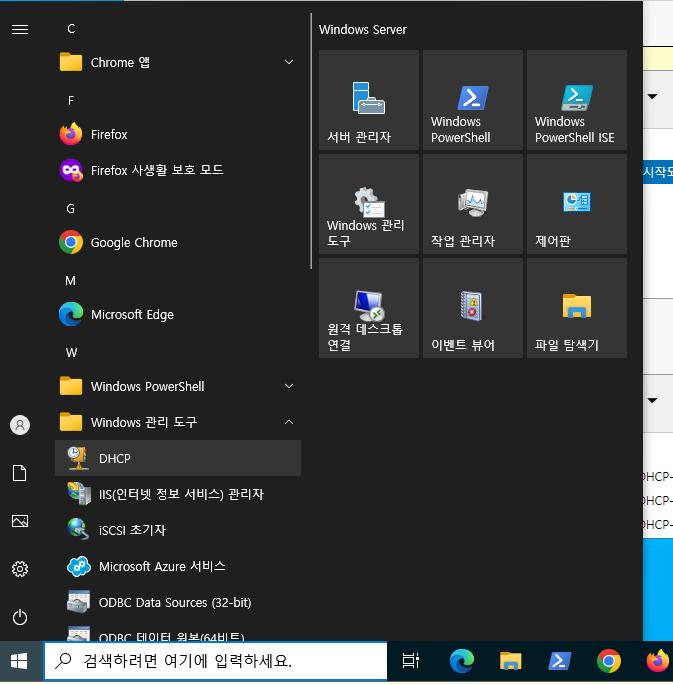The height and width of the screenshot is (684, 673).
Task: Launch the Windows PowerShell ISE tile
Action: coord(577,100)
